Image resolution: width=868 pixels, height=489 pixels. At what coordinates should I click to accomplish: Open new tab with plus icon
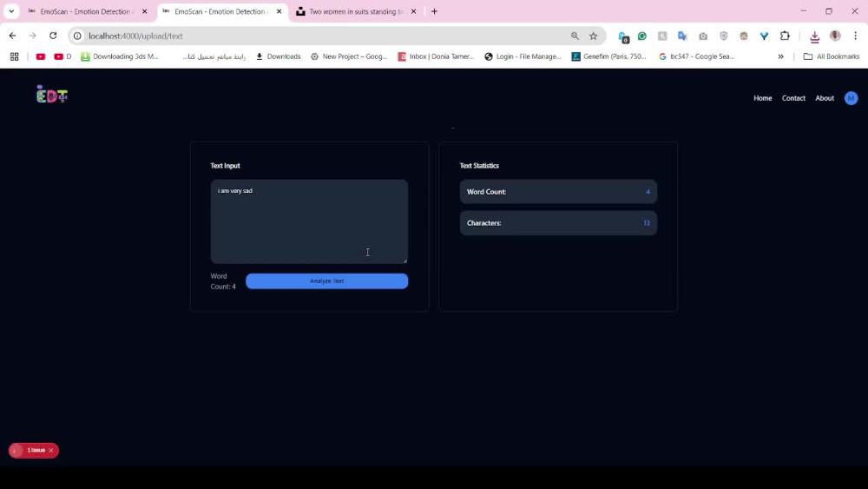coord(435,11)
